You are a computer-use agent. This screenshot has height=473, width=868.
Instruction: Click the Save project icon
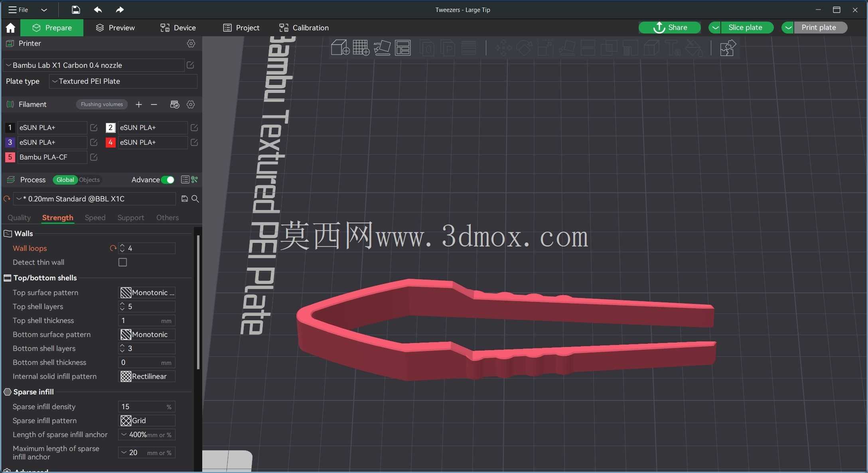(76, 10)
